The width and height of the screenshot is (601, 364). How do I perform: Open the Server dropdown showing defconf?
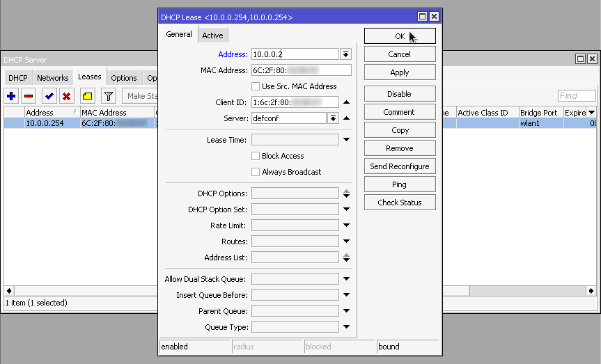(333, 118)
